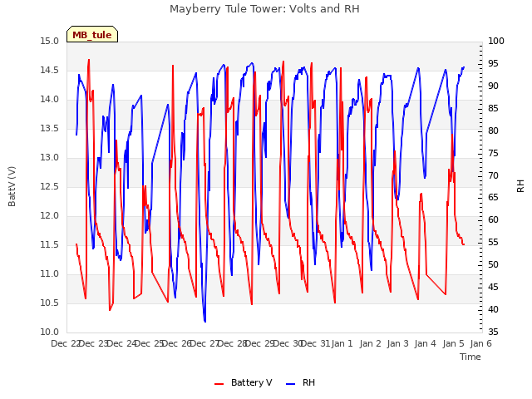Screen dimensions: 532x399
Task: Click the red Battery V legend swatch
Action: 219,384
